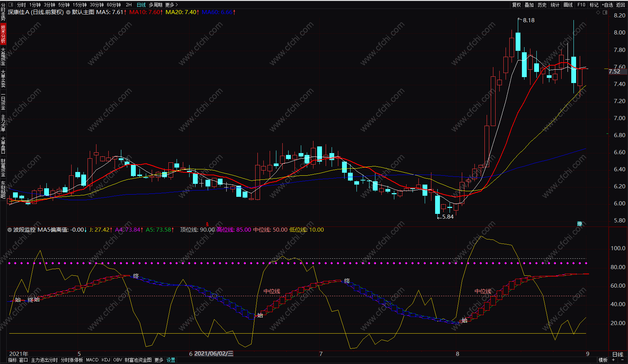Click the 默认主图 chart name label
Viewport: 628px width, 364px height.
pyautogui.click(x=83, y=12)
